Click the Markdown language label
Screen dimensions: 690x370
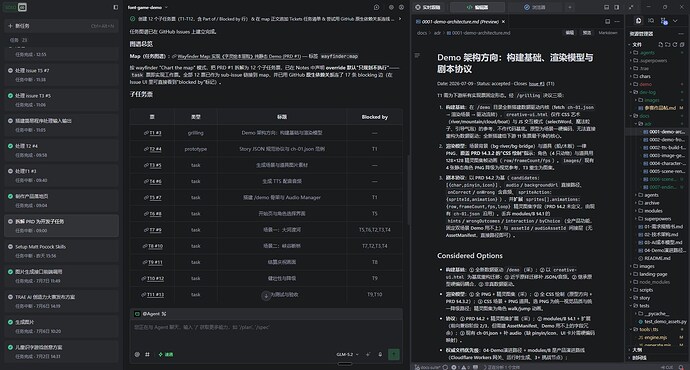click(608, 33)
